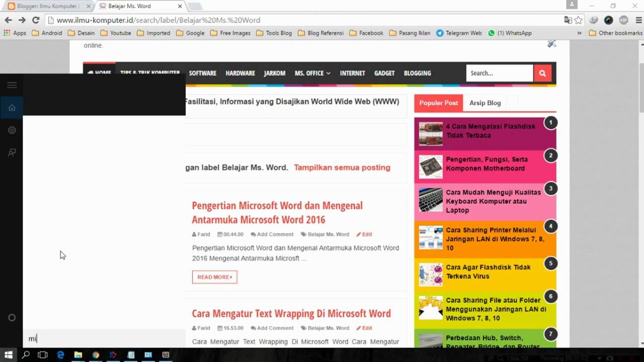
Task: Reload the page with the refresh icon
Action: pos(36,20)
